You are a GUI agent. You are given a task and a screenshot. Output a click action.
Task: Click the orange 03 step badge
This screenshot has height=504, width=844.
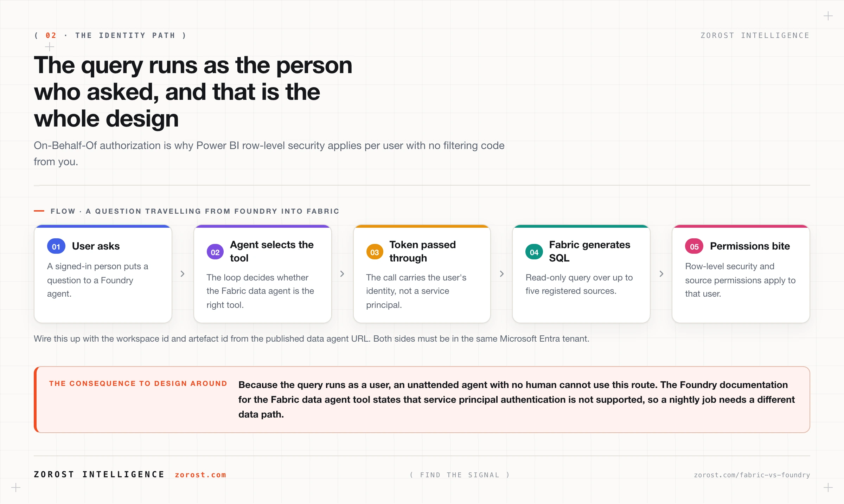375,252
